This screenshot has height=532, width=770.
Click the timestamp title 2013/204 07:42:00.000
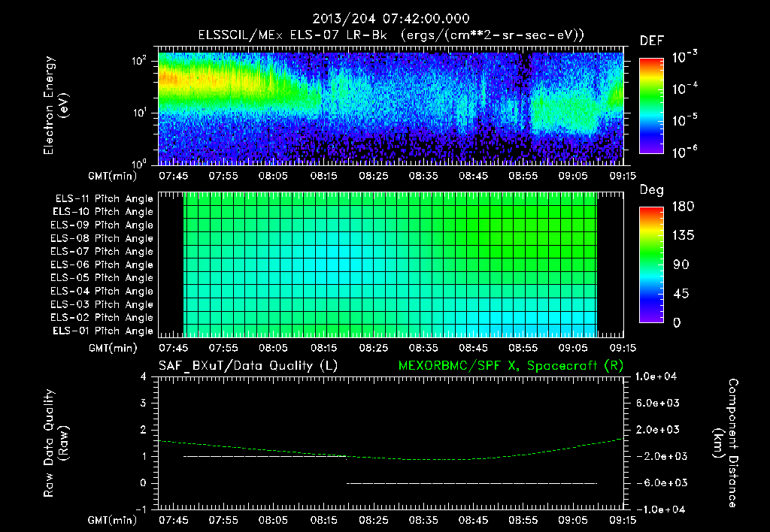coord(391,19)
